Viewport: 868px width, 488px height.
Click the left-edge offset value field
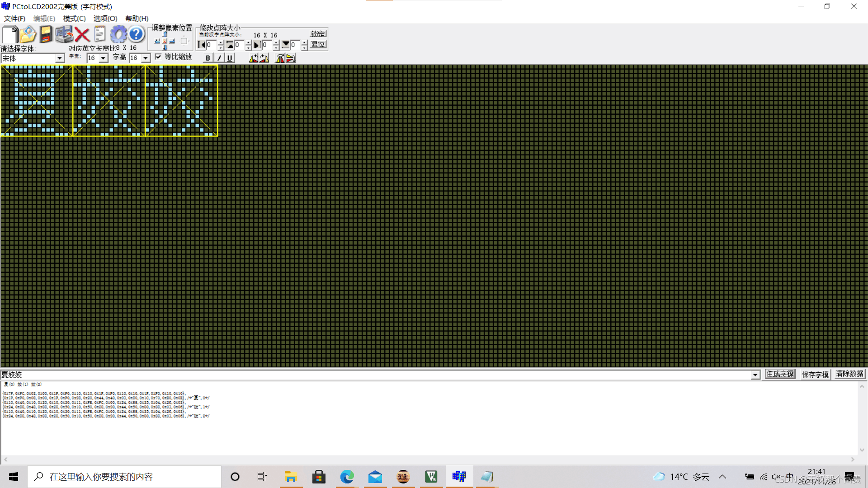(x=212, y=45)
